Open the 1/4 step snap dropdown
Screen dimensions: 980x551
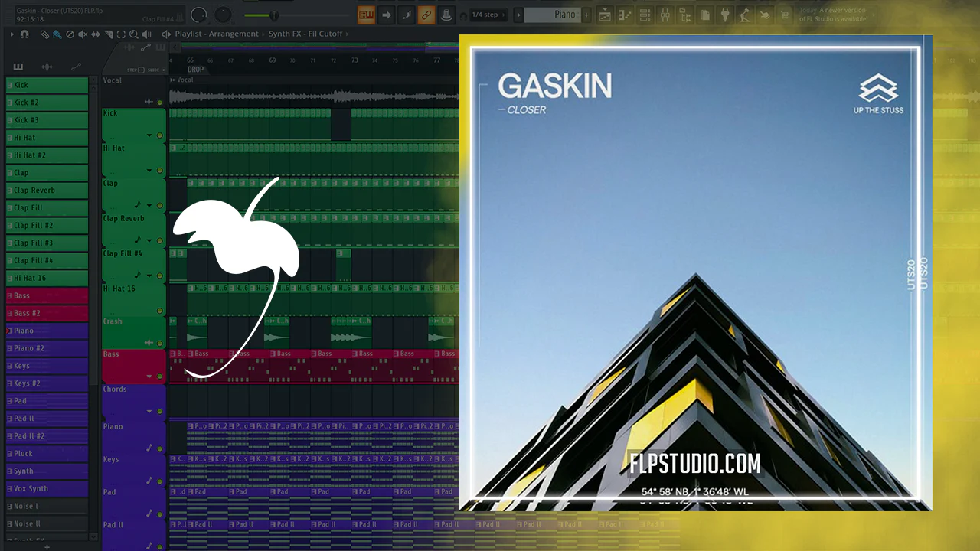[x=488, y=15]
